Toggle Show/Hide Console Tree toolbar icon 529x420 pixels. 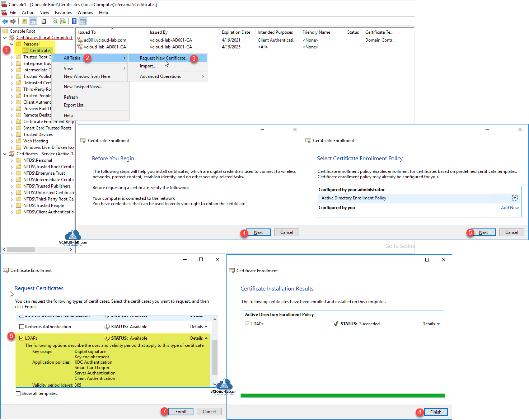click(33, 21)
